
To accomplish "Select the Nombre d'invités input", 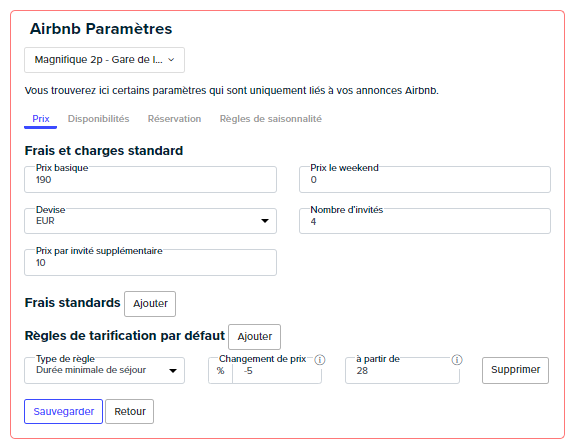I will (x=425, y=221).
